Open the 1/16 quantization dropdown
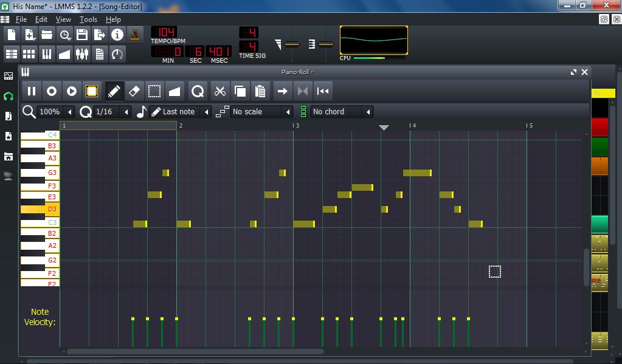Image resolution: width=622 pixels, height=364 pixels. (112, 112)
